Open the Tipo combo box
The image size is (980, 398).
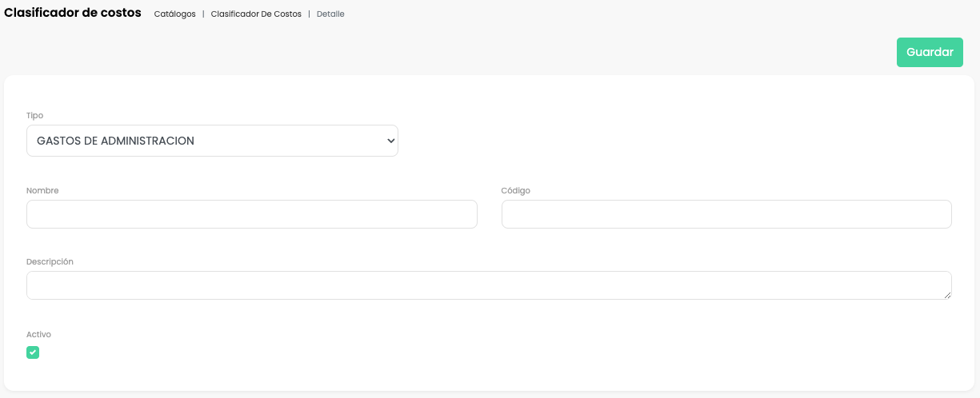(x=212, y=141)
